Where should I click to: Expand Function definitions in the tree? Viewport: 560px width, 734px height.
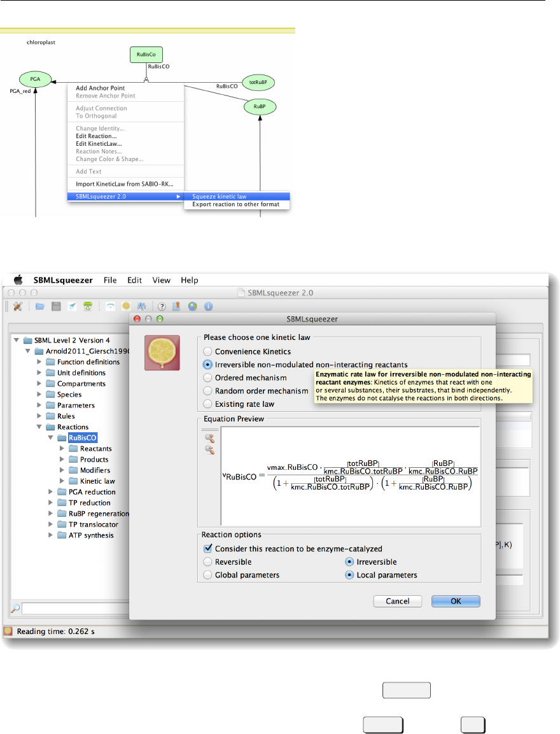pyautogui.click(x=39, y=362)
